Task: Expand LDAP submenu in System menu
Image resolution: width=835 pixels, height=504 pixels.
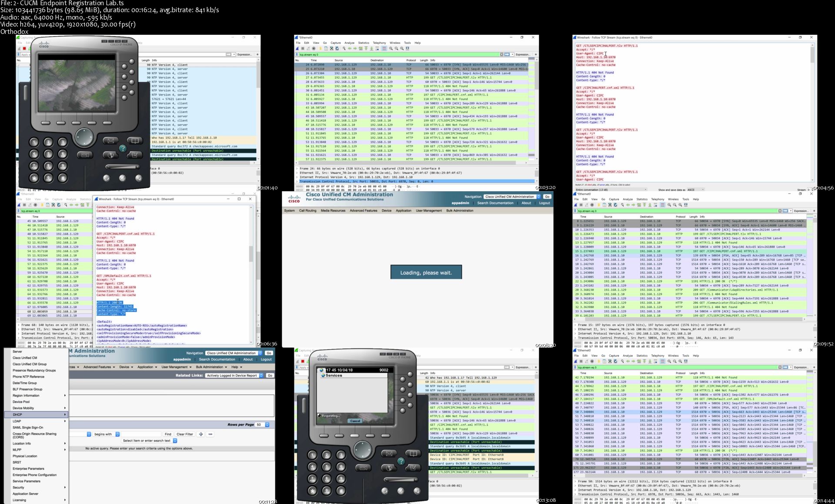Action: (37, 421)
